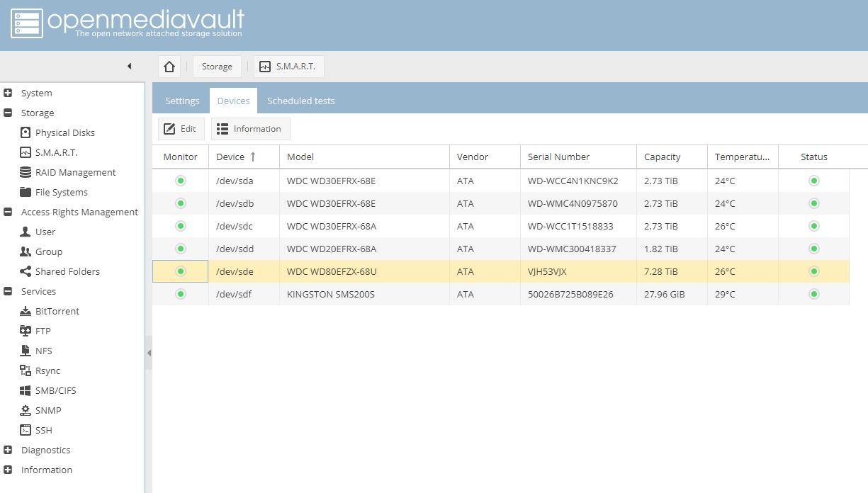The width and height of the screenshot is (868, 493).
Task: Collapse the Access Rights Management node
Action: (9, 212)
